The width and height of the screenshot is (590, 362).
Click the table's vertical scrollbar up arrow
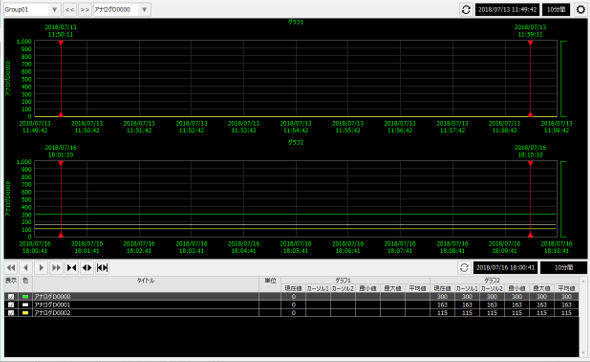(583, 281)
